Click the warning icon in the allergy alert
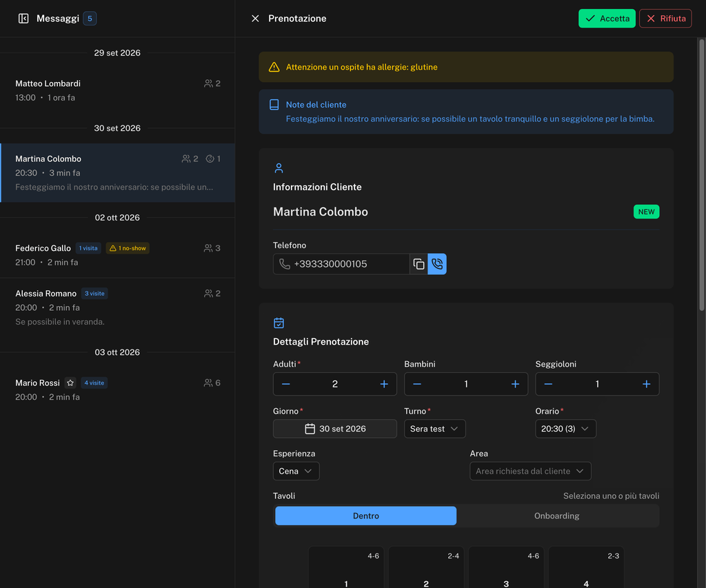This screenshot has width=706, height=588. 274,67
